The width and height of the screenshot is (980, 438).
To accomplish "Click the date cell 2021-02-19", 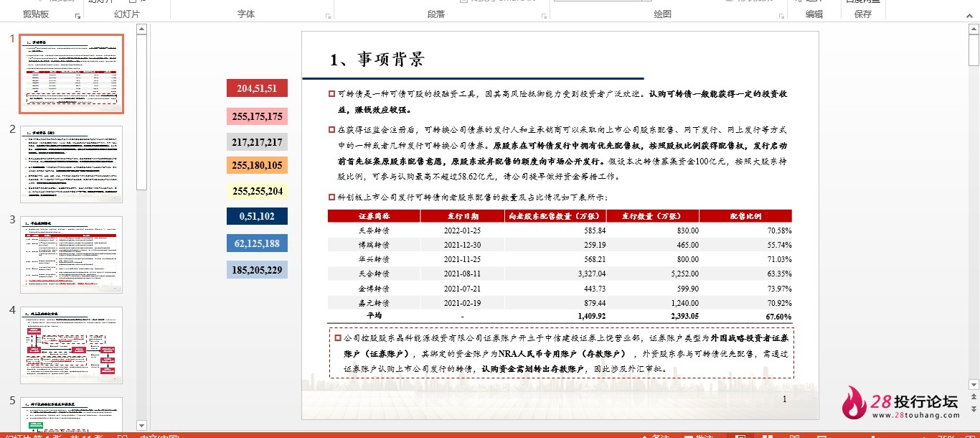I will [463, 303].
